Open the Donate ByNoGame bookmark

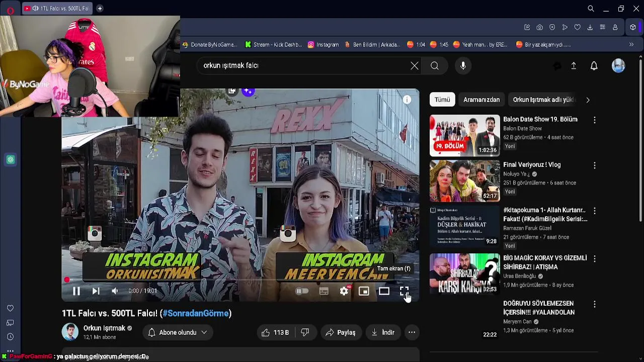210,44
